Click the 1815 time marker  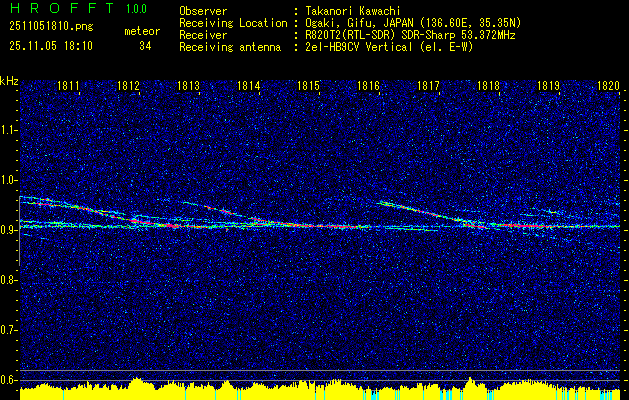(x=308, y=85)
